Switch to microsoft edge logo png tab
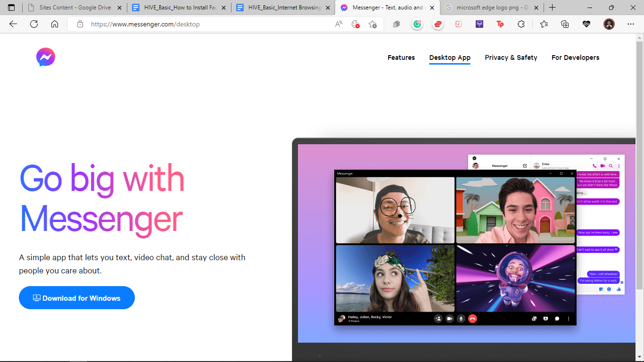Screen dimensions: 644x362 (x=492, y=8)
